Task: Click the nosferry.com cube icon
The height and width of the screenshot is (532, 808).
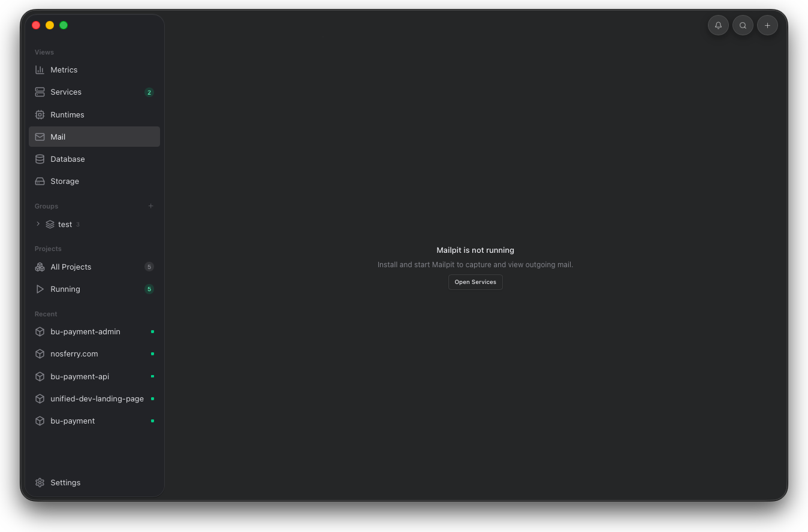Action: [x=40, y=353]
